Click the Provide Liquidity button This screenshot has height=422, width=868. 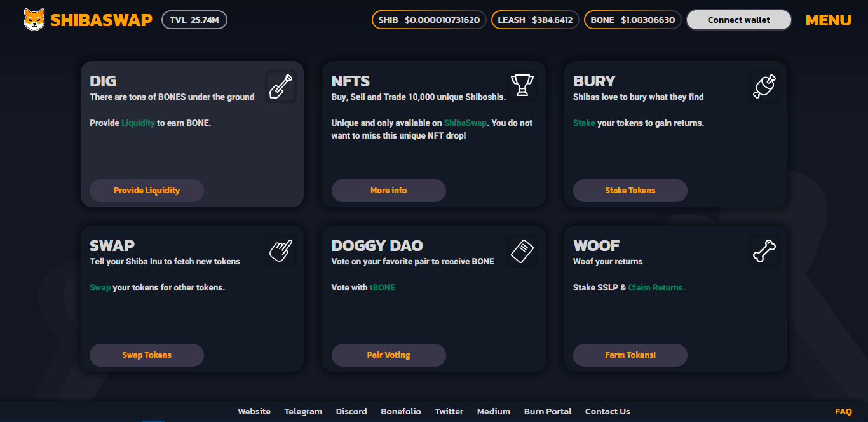coord(147,191)
